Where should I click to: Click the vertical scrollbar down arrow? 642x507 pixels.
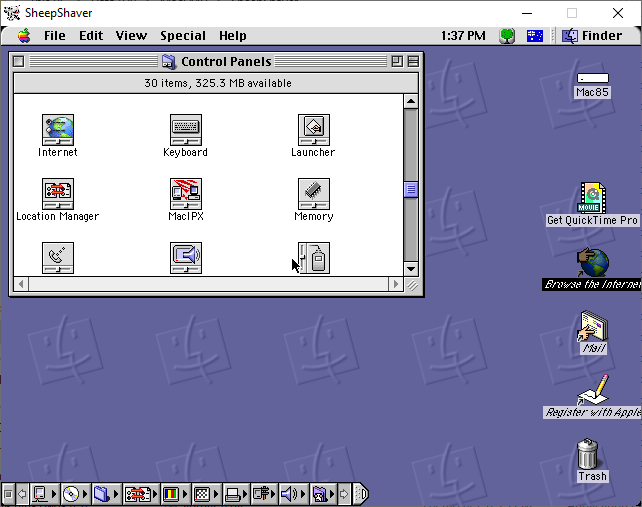pos(411,269)
